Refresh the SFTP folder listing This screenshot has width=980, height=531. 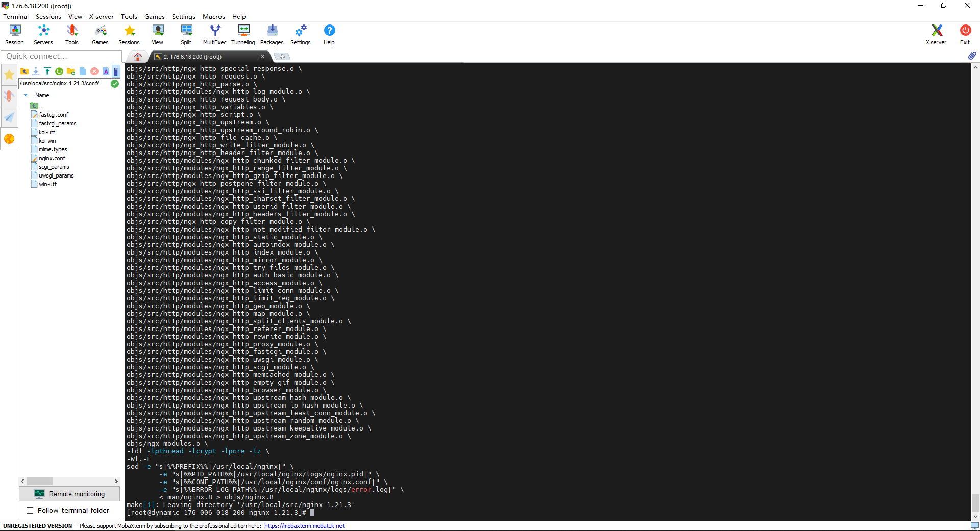tap(59, 71)
